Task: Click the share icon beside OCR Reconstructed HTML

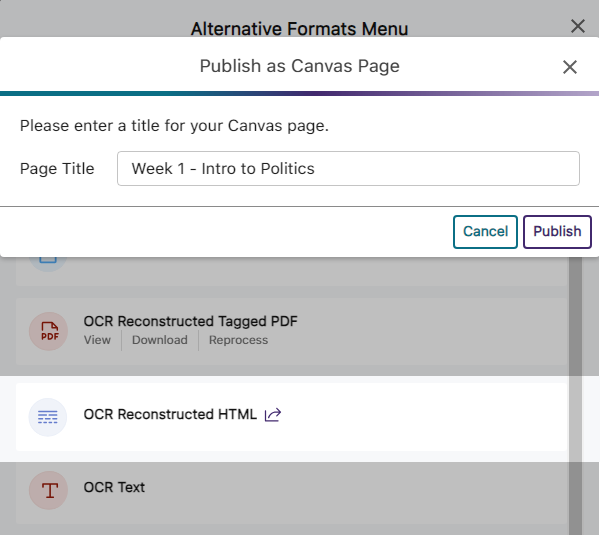Action: click(x=272, y=415)
